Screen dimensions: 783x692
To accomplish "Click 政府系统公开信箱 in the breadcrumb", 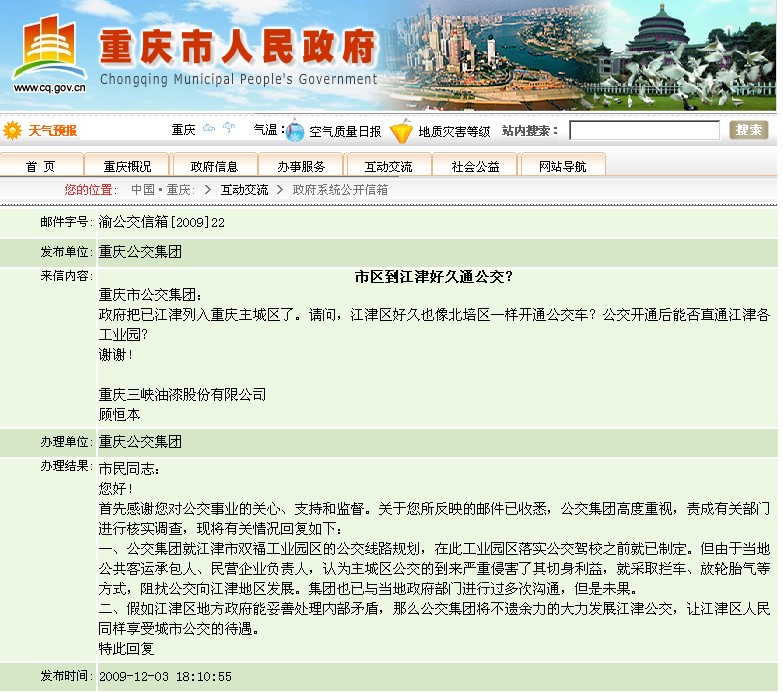I will (340, 190).
